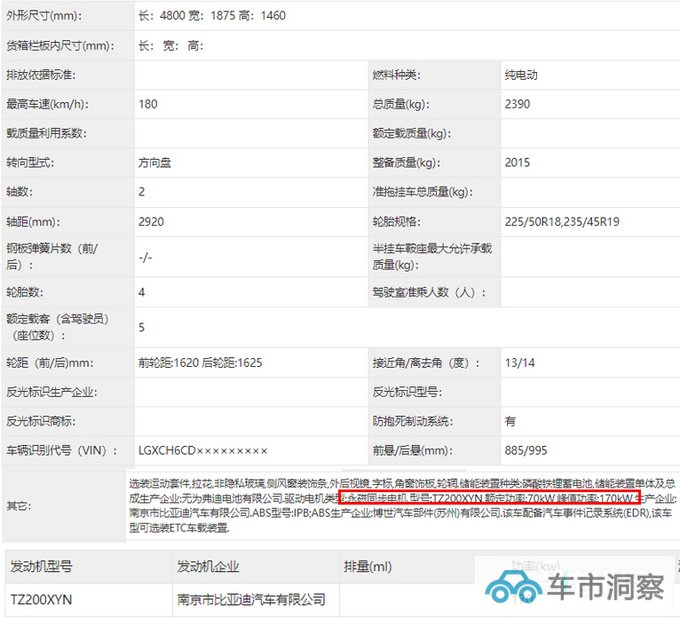Click the 轮胎规格 label

[396, 222]
